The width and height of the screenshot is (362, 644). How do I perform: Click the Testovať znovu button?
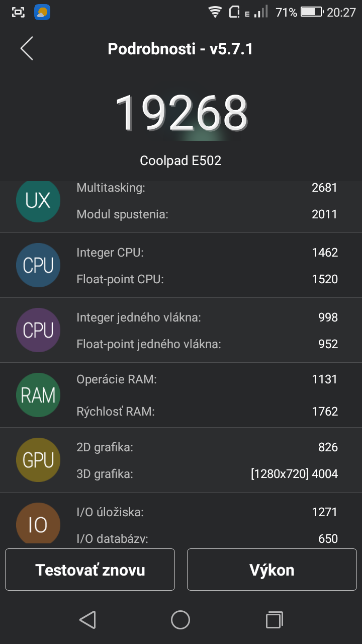[90, 570]
